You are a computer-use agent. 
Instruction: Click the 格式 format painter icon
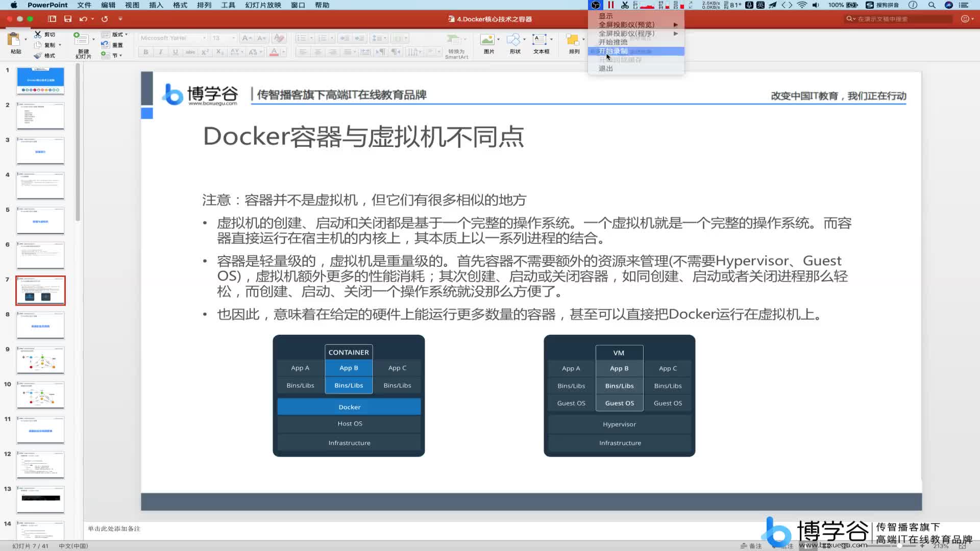pyautogui.click(x=38, y=56)
